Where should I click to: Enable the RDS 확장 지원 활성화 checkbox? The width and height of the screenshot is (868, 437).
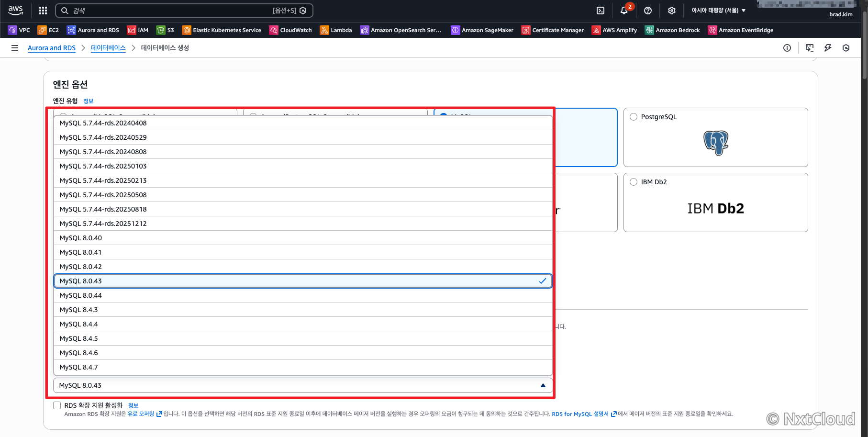point(57,405)
